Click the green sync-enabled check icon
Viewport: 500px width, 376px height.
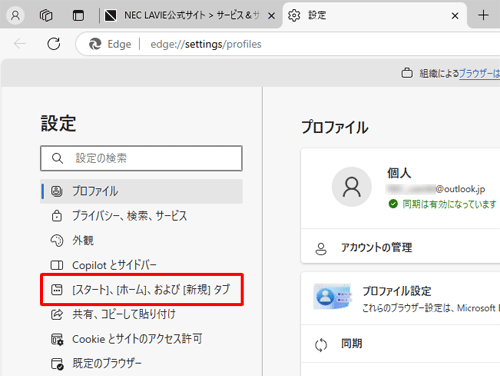(x=393, y=204)
